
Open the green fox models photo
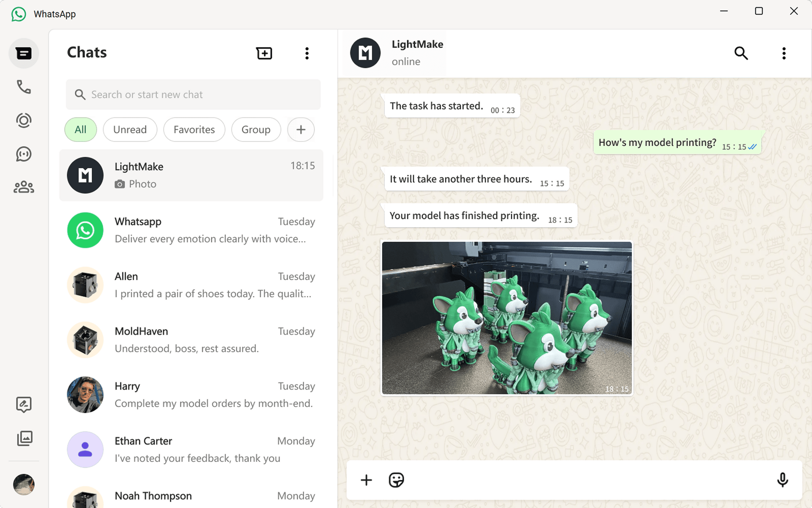point(507,318)
